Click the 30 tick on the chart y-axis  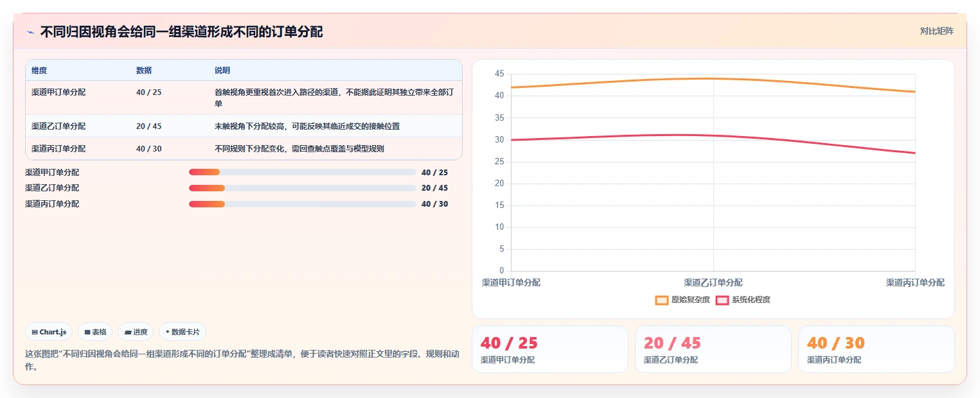pyautogui.click(x=499, y=140)
